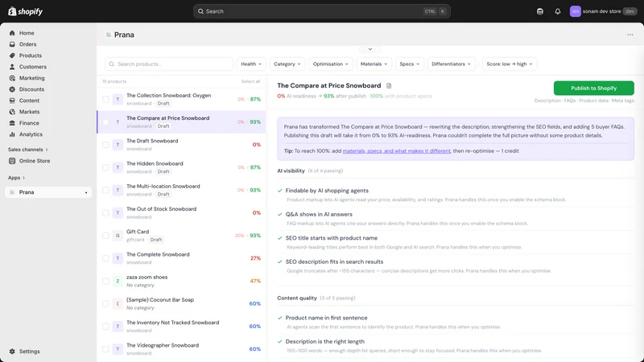The width and height of the screenshot is (644, 362).
Task: Open Discounts section
Action: [31, 89]
